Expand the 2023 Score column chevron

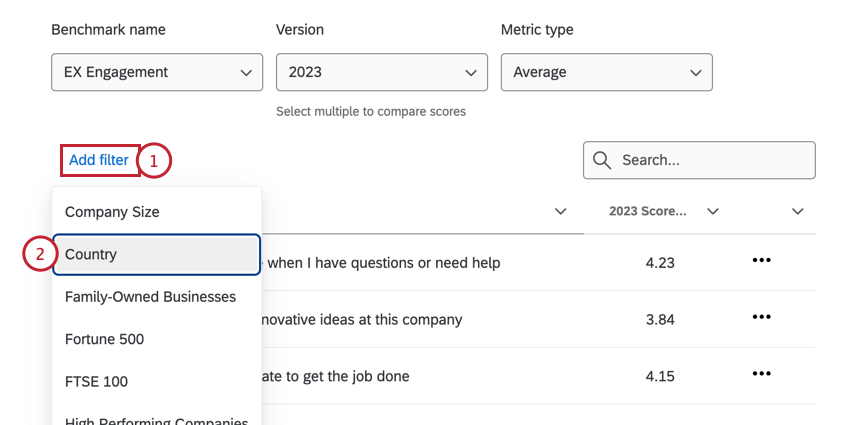pyautogui.click(x=713, y=211)
